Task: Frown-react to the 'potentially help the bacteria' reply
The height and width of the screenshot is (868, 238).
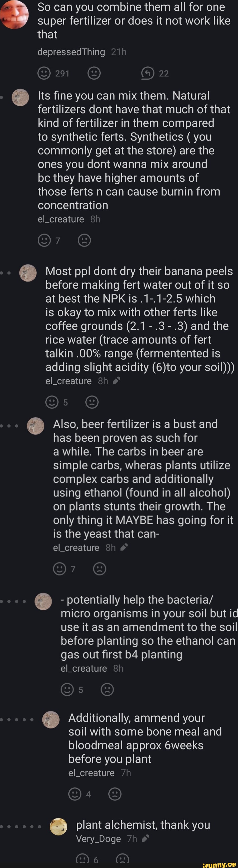Action: click(107, 689)
